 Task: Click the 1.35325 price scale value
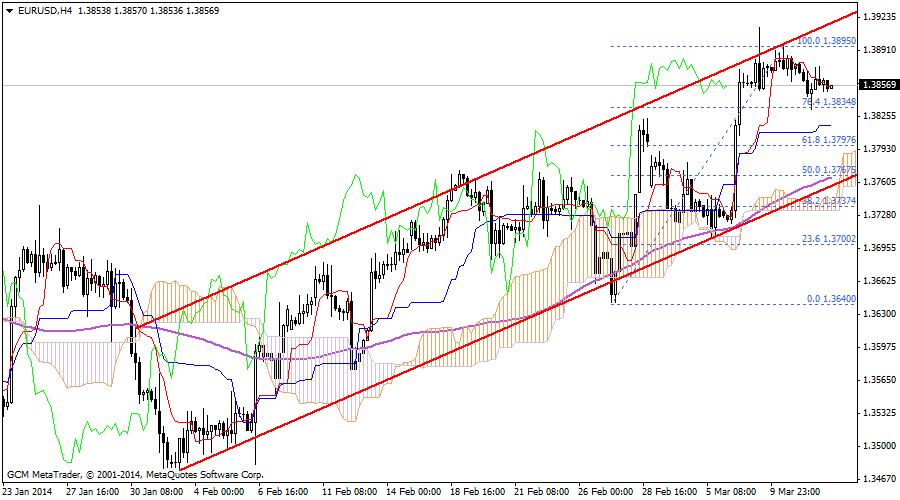(x=879, y=413)
